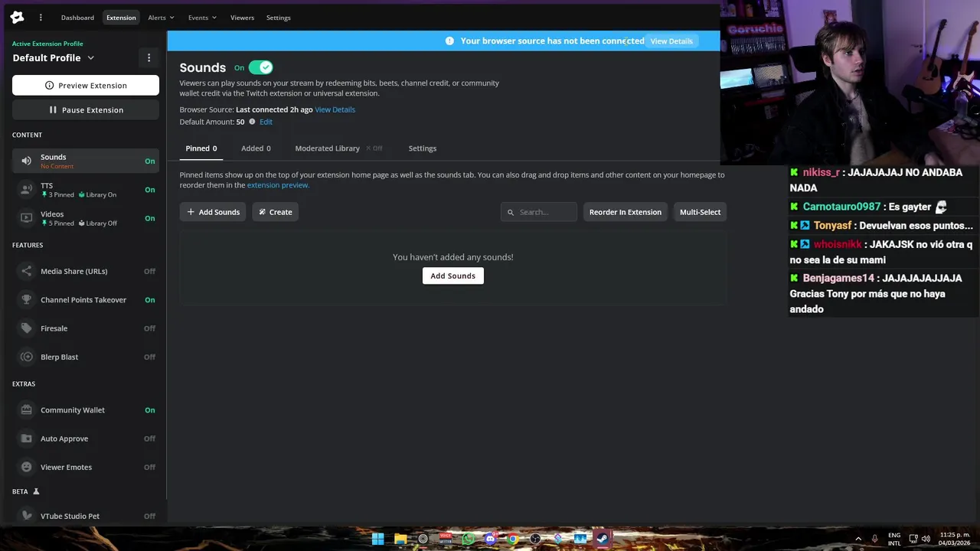Click the Multi-Select button
The image size is (980, 551).
[x=700, y=212]
